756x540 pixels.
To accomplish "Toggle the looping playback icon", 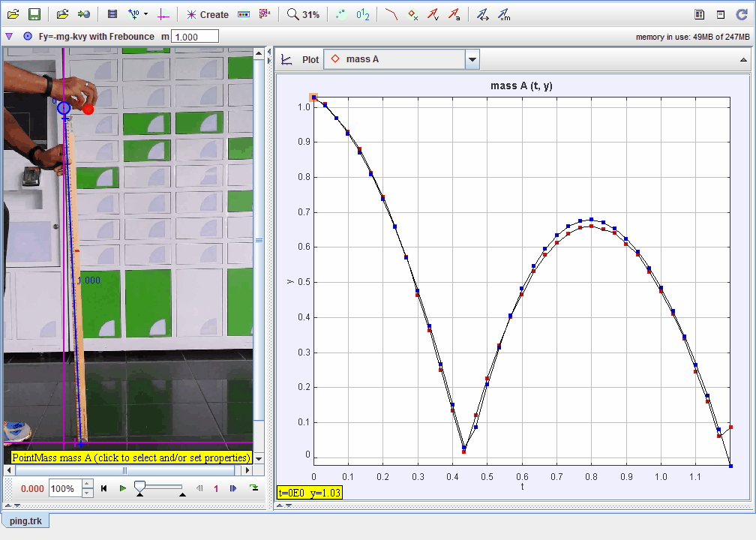I will coord(254,488).
